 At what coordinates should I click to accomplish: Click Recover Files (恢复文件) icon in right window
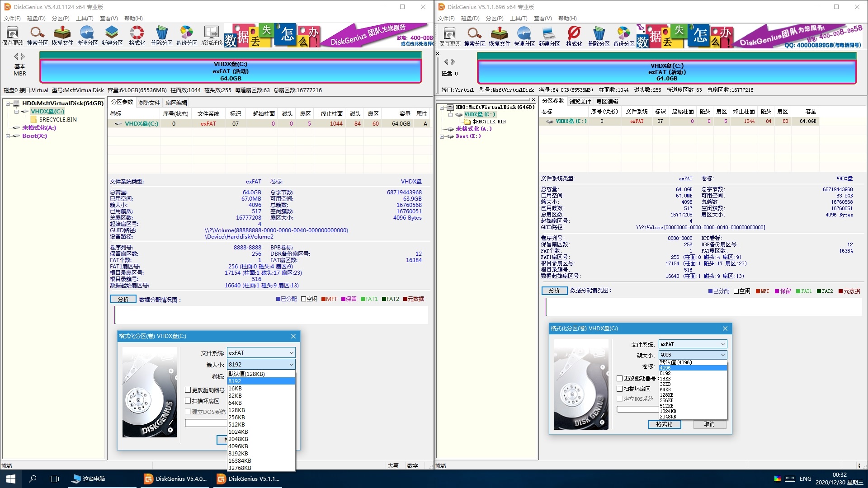[x=500, y=36]
